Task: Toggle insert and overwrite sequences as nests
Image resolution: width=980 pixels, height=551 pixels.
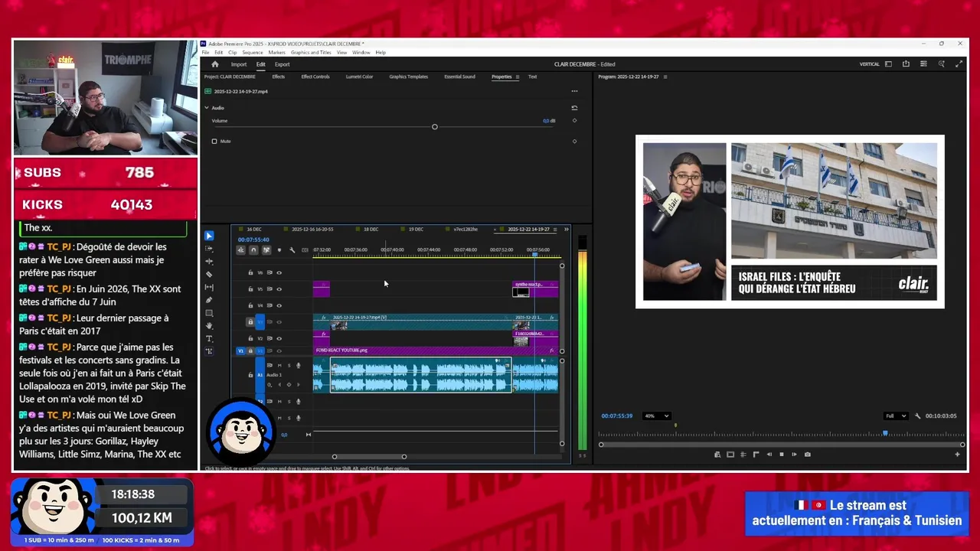Action: coord(240,250)
